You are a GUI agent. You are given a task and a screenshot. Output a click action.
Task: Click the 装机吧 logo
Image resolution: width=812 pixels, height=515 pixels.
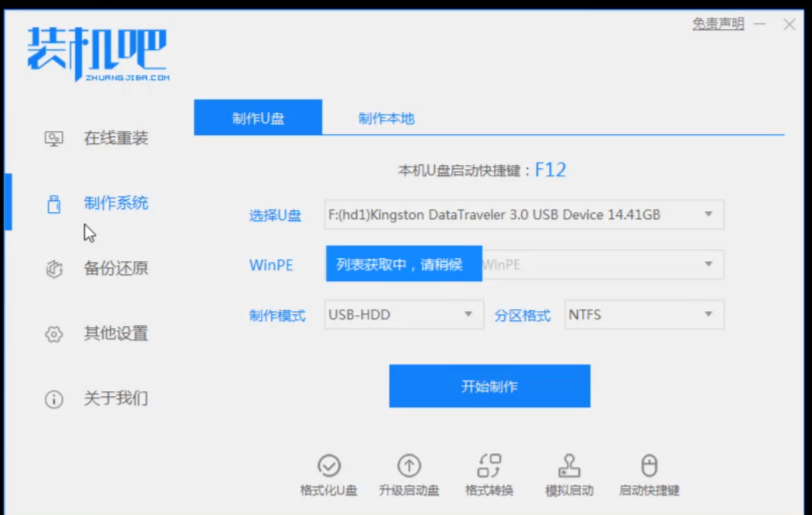[x=97, y=53]
